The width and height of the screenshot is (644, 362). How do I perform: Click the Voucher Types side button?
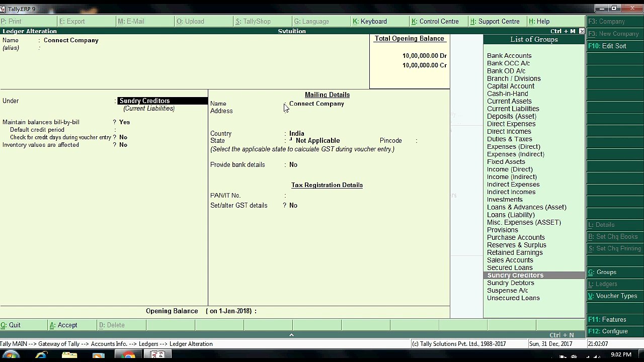click(x=615, y=296)
